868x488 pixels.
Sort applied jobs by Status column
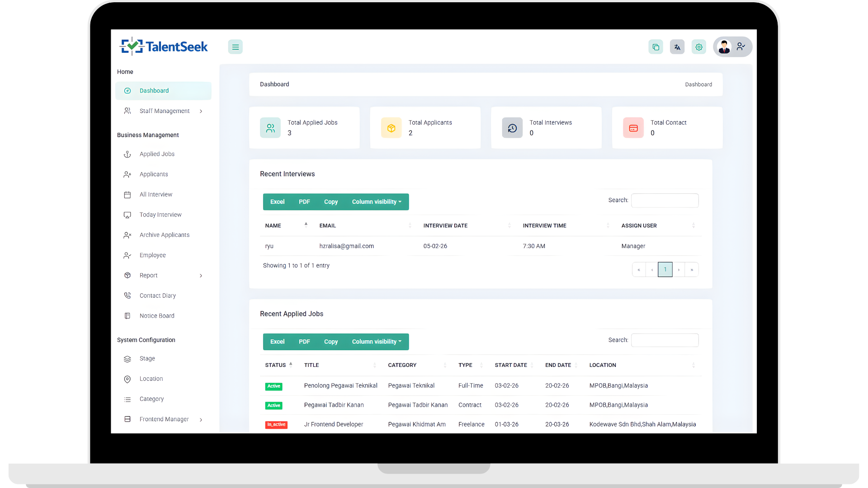coord(275,365)
